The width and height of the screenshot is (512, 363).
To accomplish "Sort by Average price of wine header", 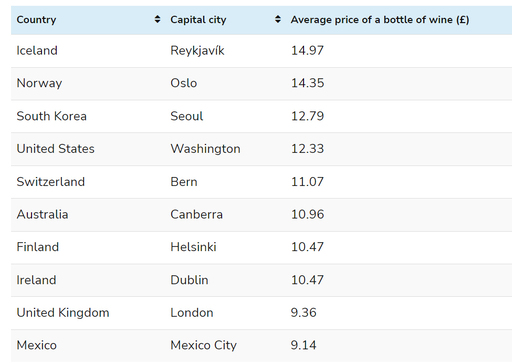I will tap(380, 20).
